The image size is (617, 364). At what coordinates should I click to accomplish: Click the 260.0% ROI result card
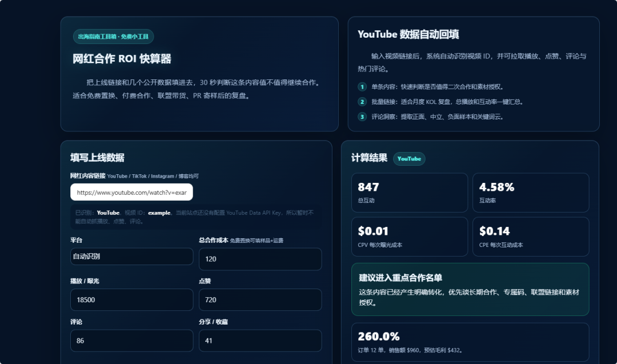470,342
